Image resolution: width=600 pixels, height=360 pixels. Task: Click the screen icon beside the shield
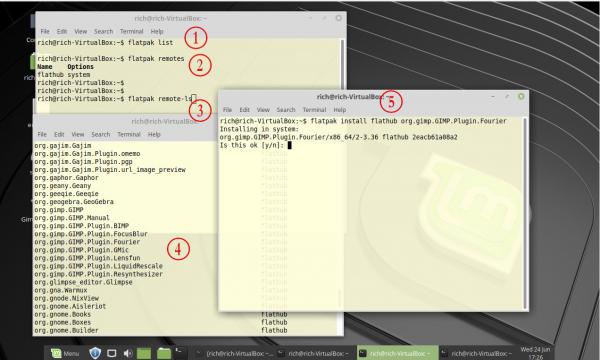click(111, 353)
